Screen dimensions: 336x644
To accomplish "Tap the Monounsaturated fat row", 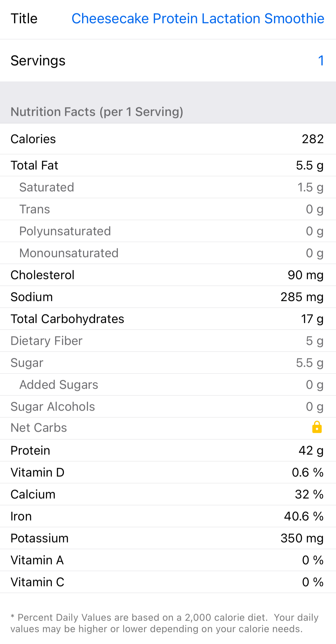I will [x=168, y=253].
